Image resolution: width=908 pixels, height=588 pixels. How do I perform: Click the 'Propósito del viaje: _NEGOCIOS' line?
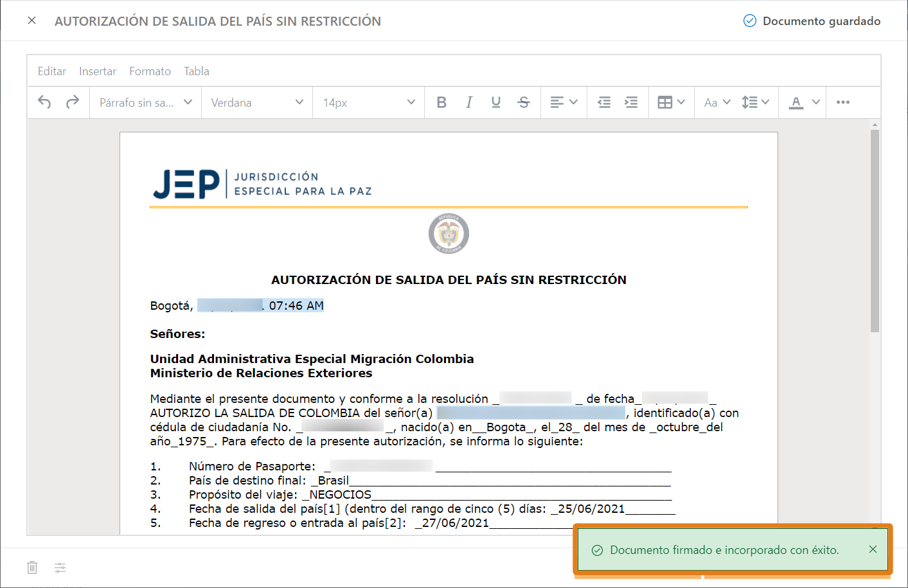[411, 495]
